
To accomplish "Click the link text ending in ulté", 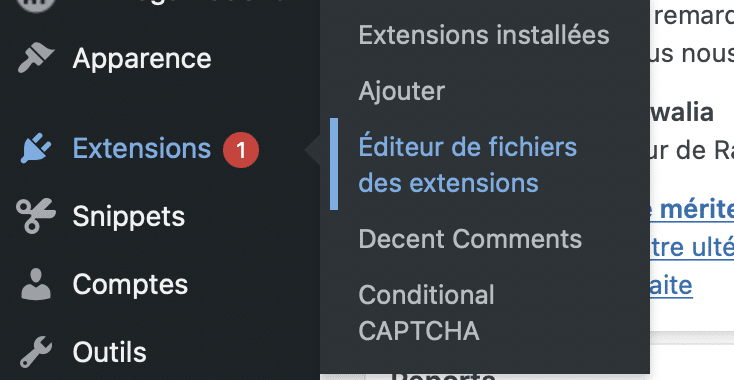I will click(692, 247).
